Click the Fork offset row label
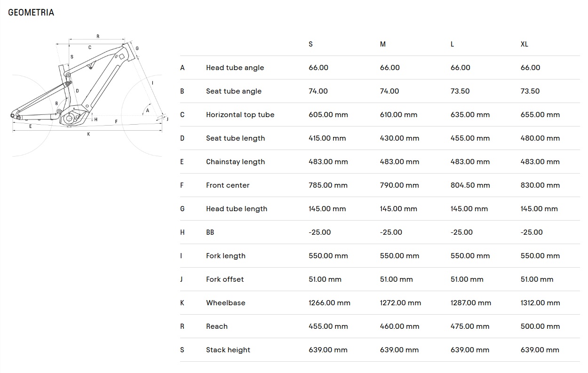This screenshot has height=373, width=588. tap(225, 279)
